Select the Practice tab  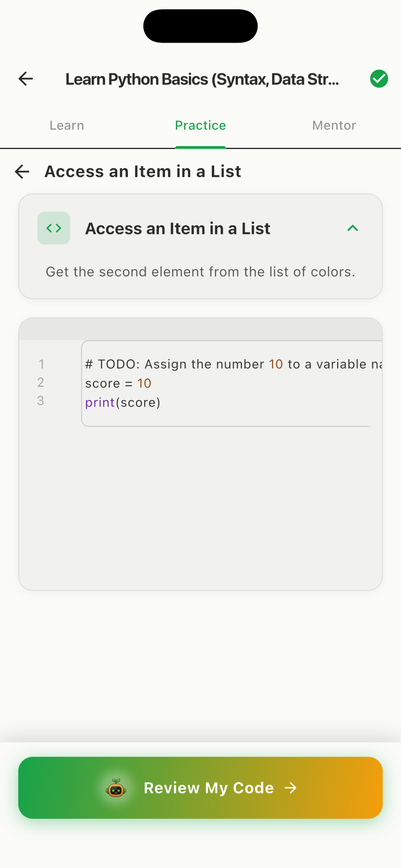tap(200, 125)
